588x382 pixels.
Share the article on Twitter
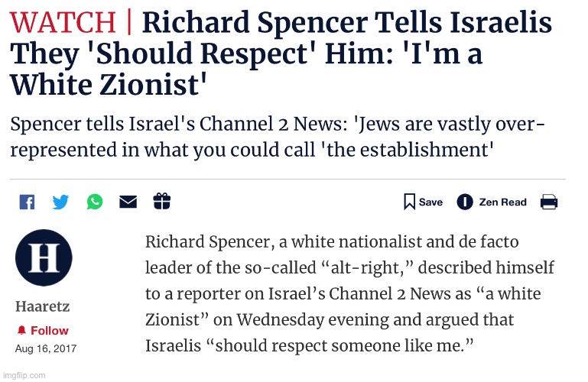point(60,202)
